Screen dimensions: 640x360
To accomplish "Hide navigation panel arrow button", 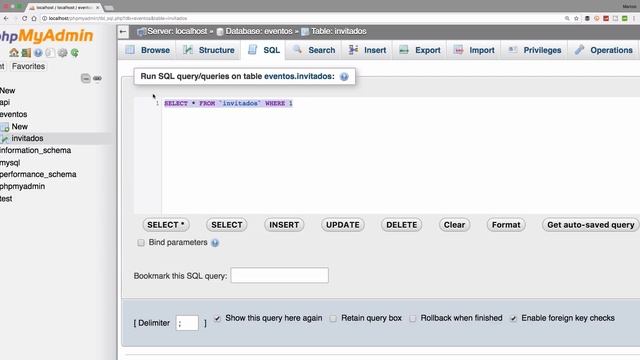I will tap(123, 32).
